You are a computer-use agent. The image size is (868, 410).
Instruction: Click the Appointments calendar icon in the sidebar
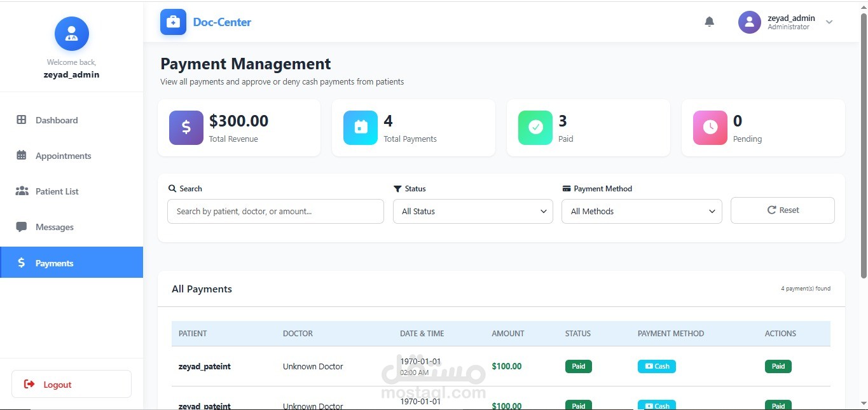22,155
